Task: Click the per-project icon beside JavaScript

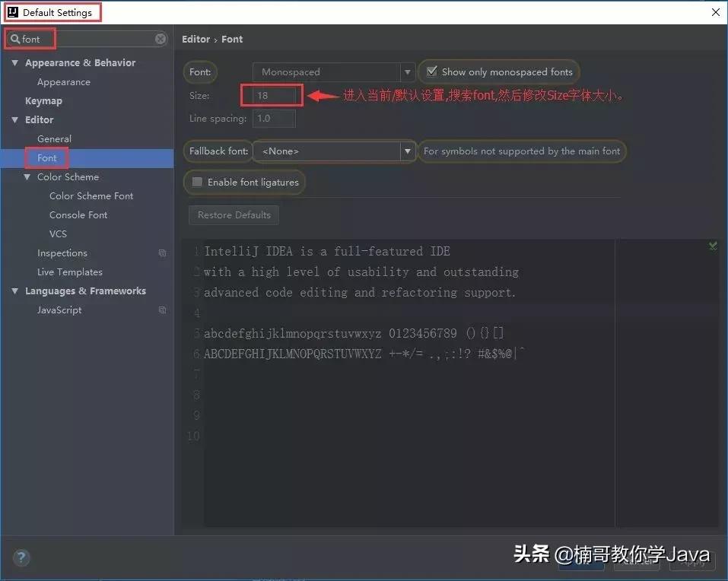Action: (x=162, y=310)
